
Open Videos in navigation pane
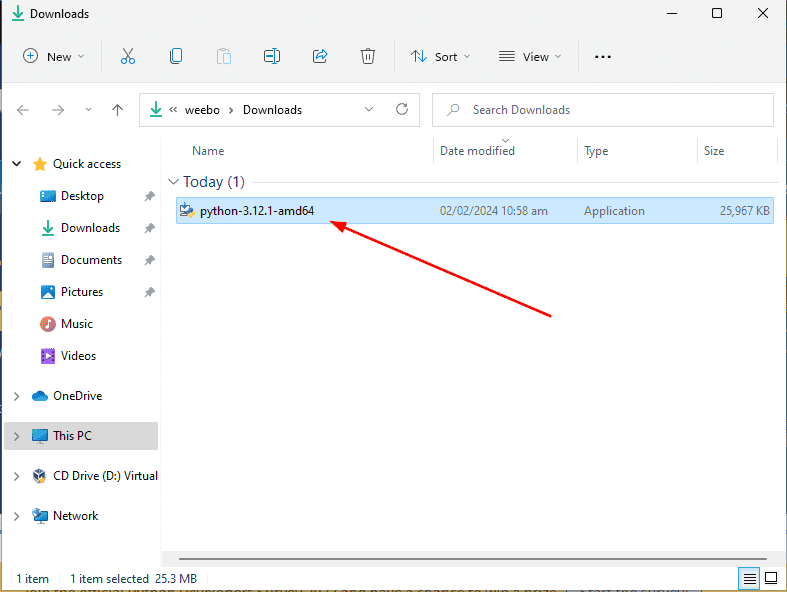click(x=78, y=356)
